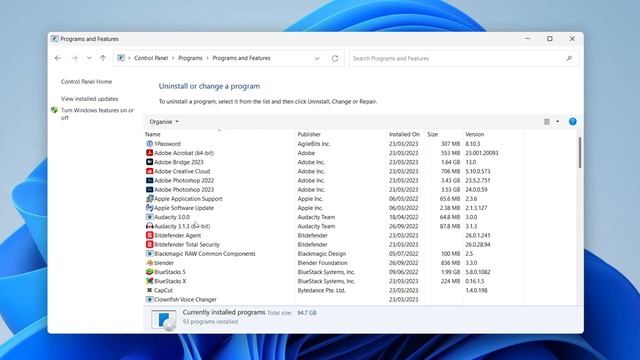The height and width of the screenshot is (360, 640).
Task: Click the CapCut program icon
Action: click(149, 290)
